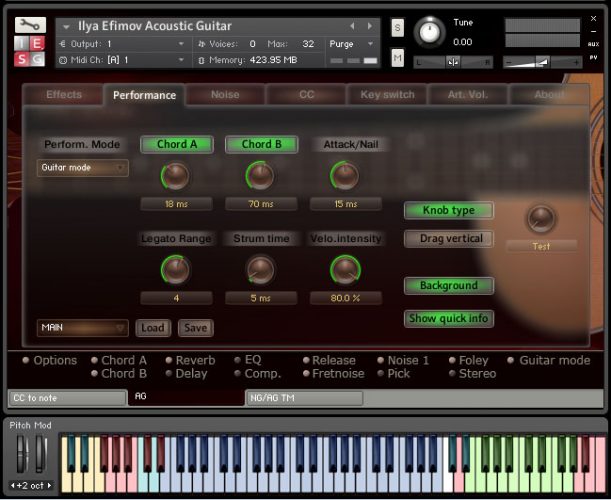The height and width of the screenshot is (500, 611).
Task: Click the Test knob
Action: point(541,218)
